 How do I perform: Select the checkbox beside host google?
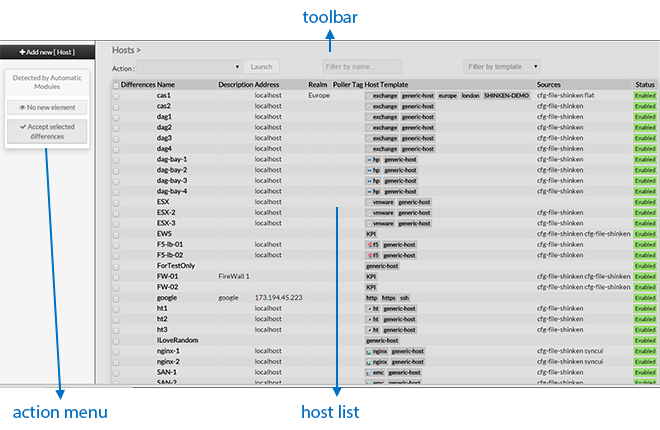[x=115, y=297]
